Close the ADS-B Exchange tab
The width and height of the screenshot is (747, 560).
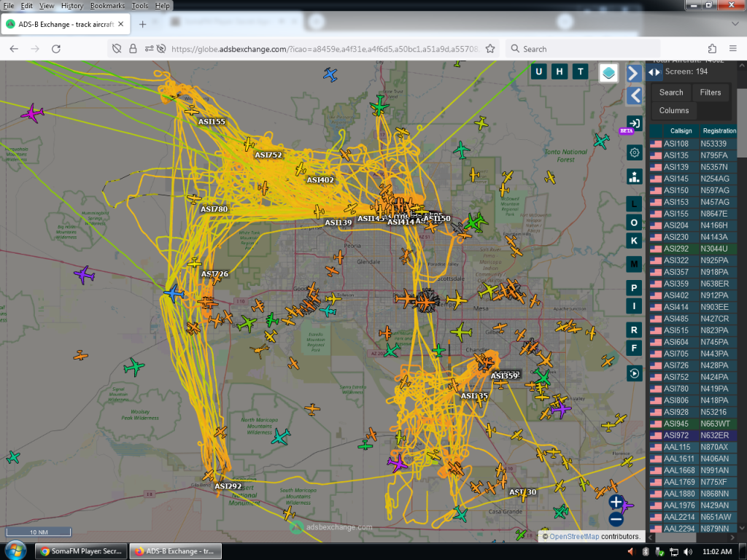click(x=121, y=24)
